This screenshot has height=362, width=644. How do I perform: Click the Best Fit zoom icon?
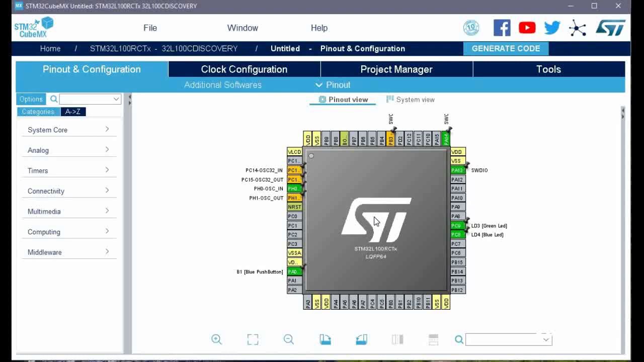click(253, 339)
